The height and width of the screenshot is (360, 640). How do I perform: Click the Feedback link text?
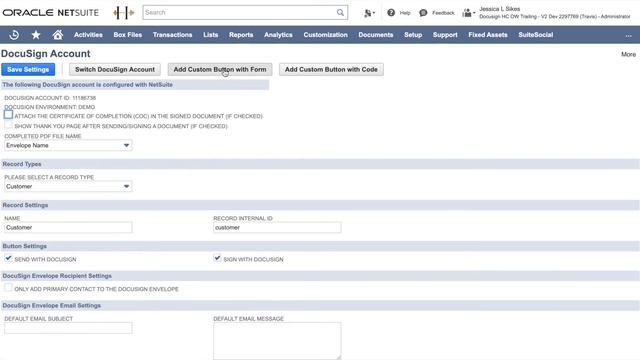(x=443, y=13)
